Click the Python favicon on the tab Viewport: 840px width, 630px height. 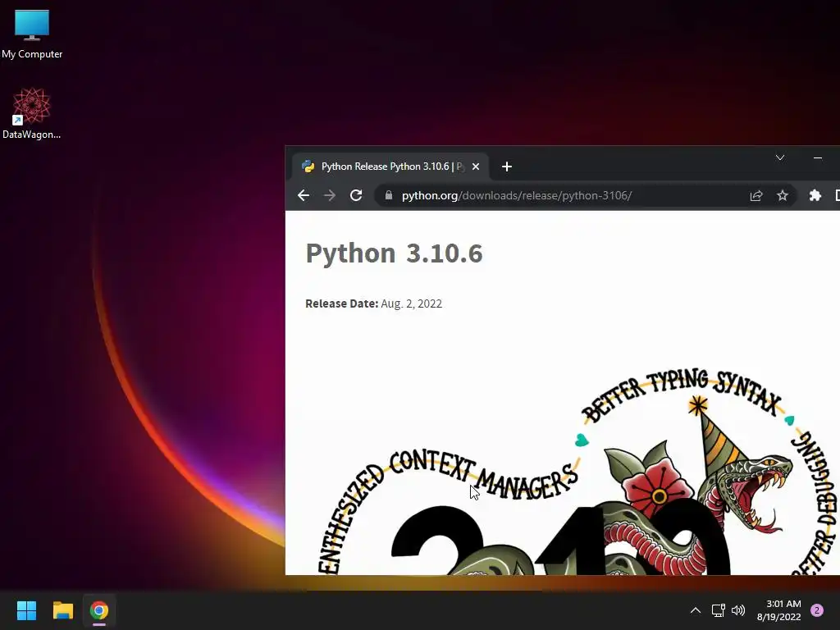pos(308,167)
